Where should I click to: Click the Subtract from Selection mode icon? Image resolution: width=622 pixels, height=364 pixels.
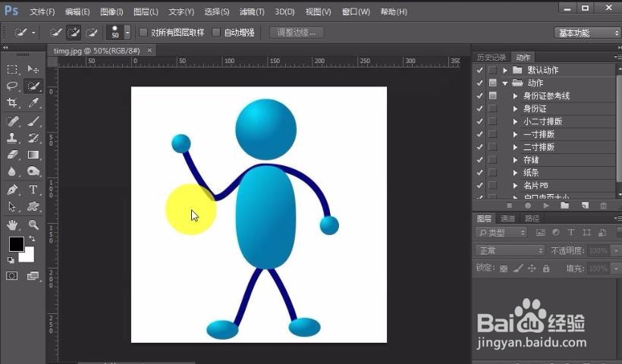pyautogui.click(x=92, y=33)
